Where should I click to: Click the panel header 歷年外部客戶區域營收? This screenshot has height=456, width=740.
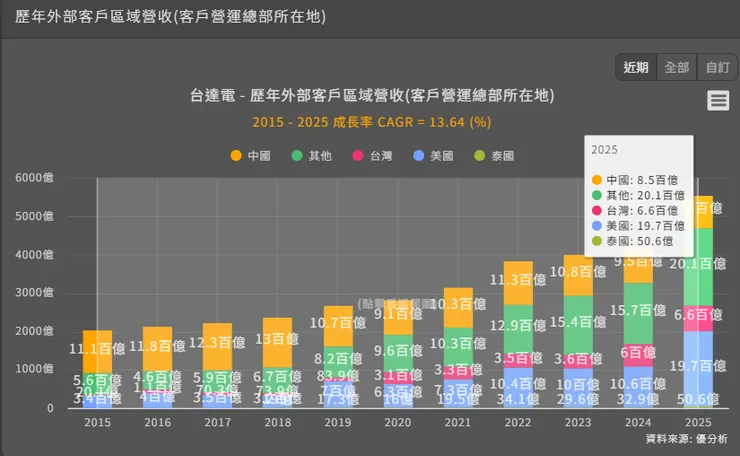[170, 17]
